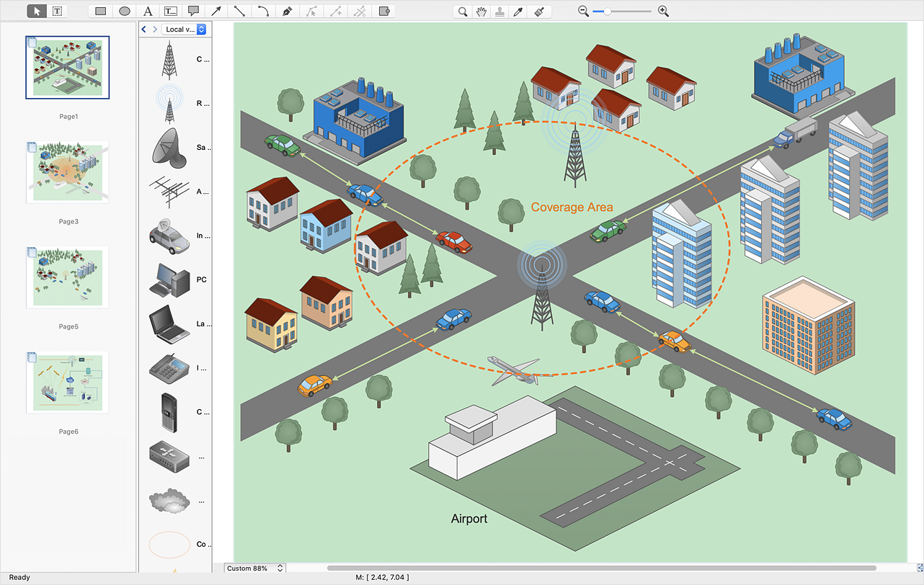This screenshot has width=924, height=585.
Task: Select the ellipse shape tool
Action: click(124, 12)
